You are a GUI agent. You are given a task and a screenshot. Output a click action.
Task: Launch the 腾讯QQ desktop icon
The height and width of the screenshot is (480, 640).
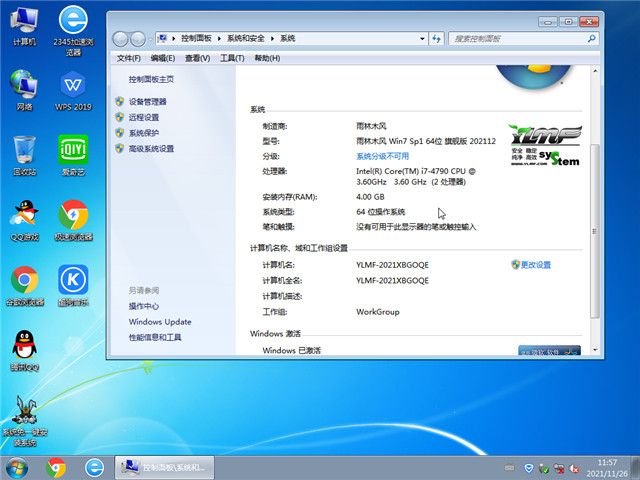click(x=24, y=351)
